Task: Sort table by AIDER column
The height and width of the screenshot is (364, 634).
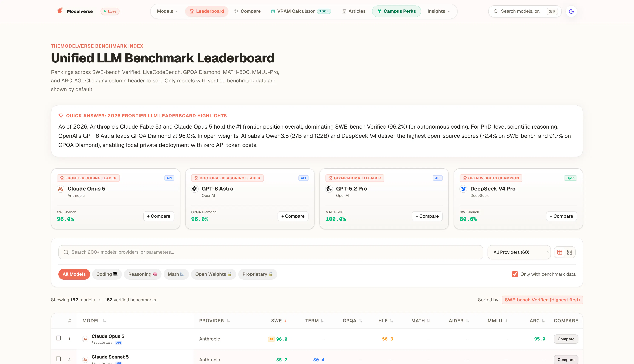Action: (459, 321)
